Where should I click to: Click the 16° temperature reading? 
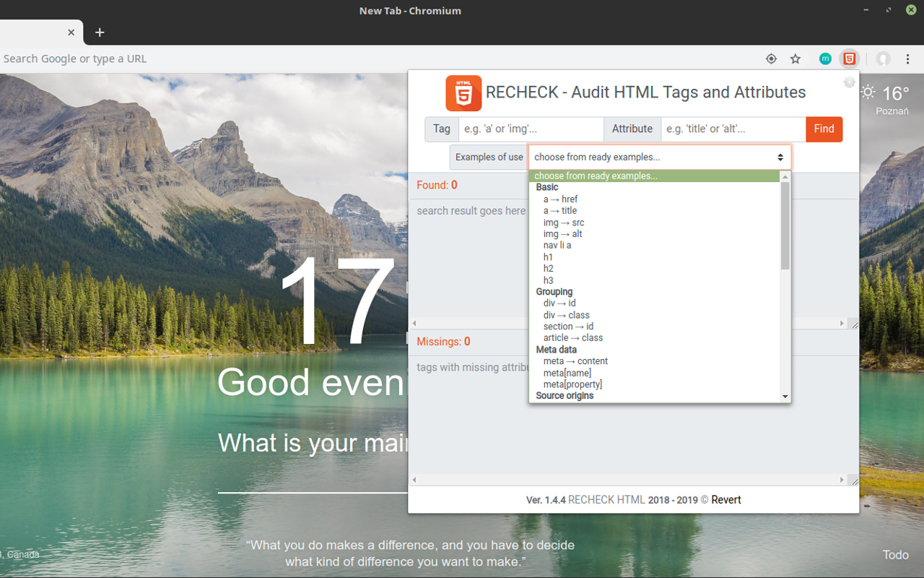click(x=895, y=93)
